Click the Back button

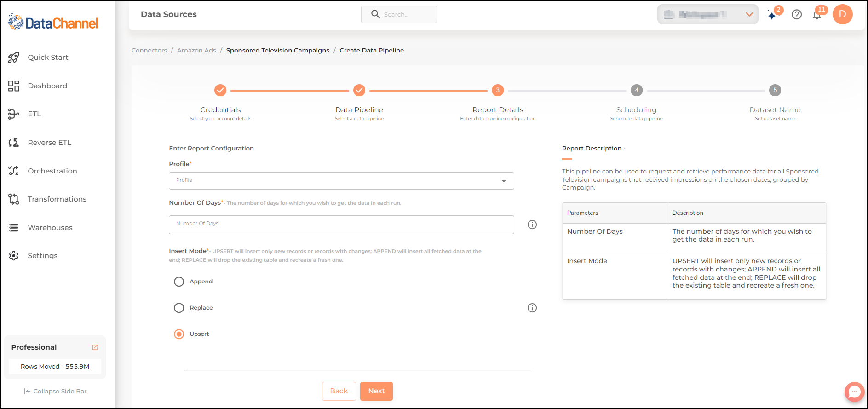339,391
